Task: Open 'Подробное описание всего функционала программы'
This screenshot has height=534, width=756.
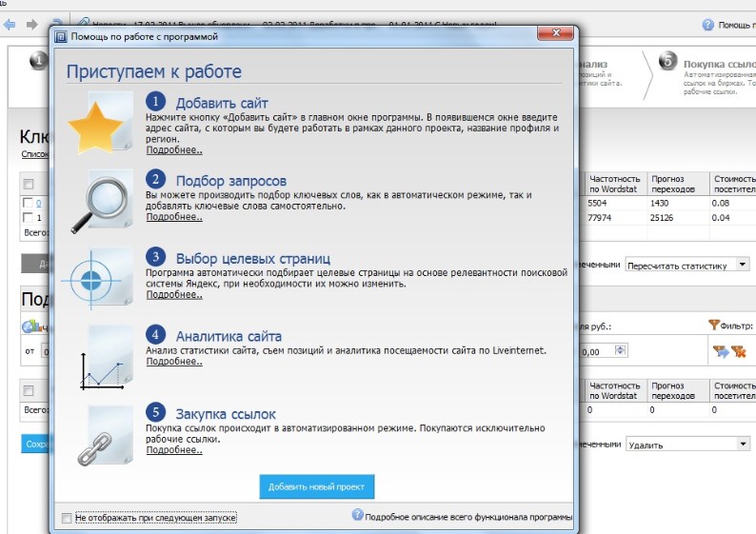Action: tap(468, 517)
